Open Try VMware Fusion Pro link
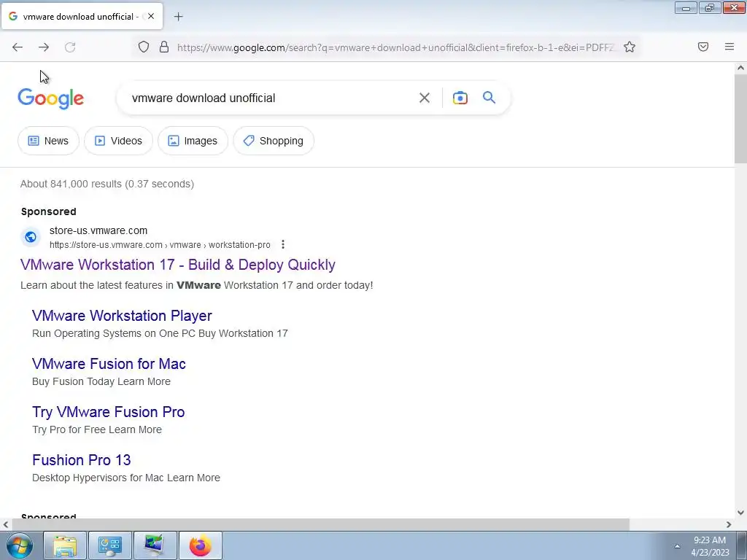The width and height of the screenshot is (747, 560). (108, 412)
